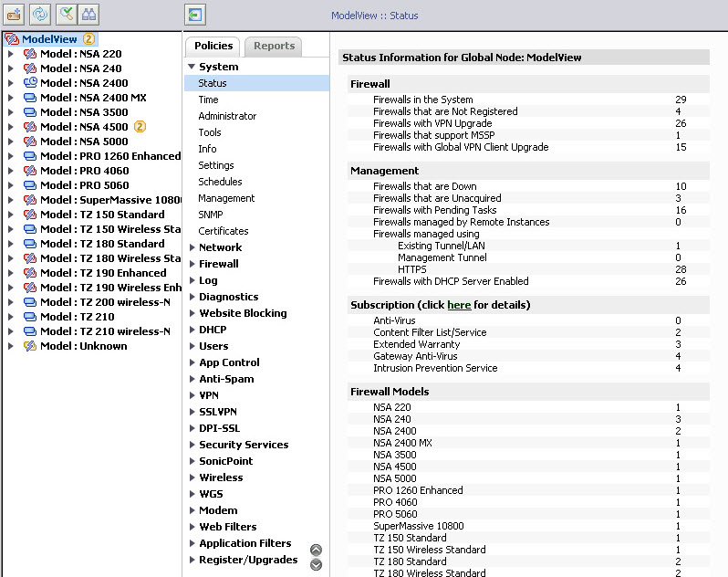Open the Administrator menu item

[227, 116]
